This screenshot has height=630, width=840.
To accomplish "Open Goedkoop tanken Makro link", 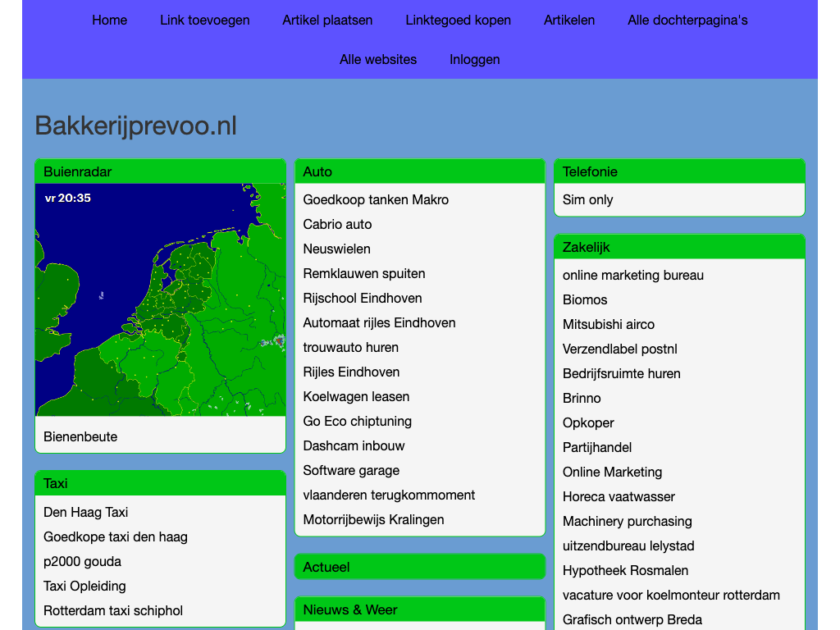I will pyautogui.click(x=376, y=199).
